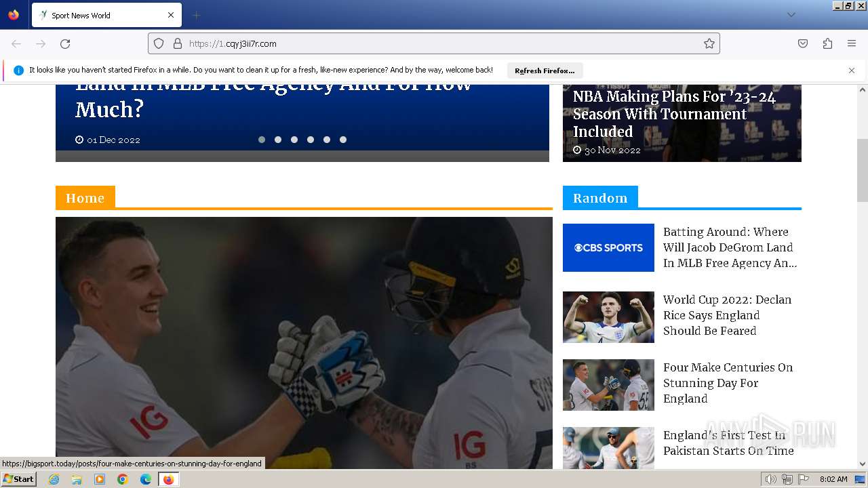Launch Google Chrome from taskbar

coord(123,479)
